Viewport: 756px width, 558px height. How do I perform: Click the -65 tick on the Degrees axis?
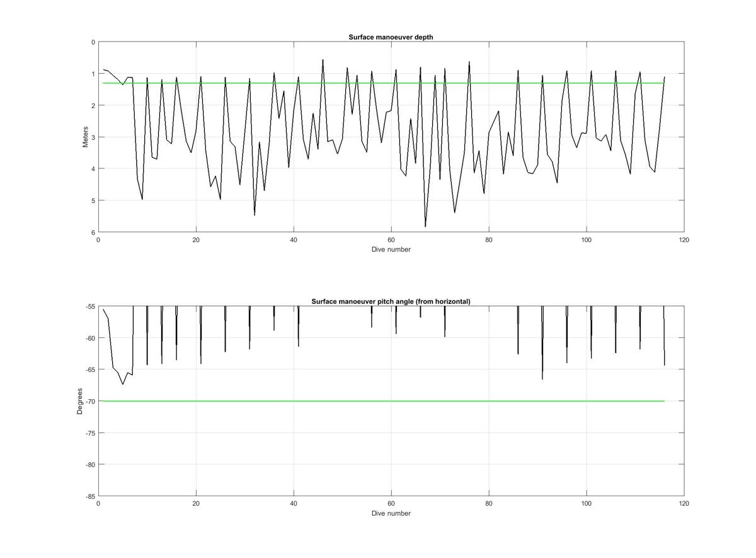pos(90,369)
